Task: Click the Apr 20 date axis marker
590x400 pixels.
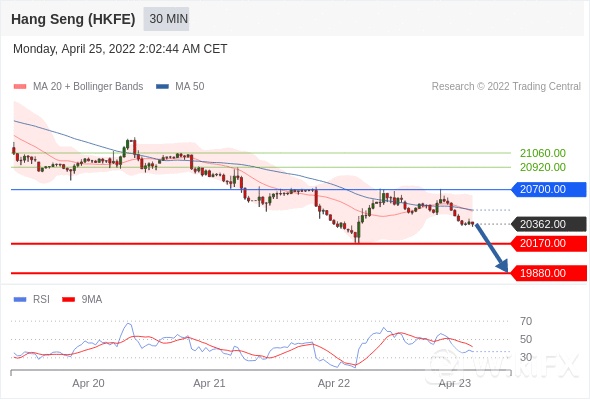Action: click(x=88, y=383)
